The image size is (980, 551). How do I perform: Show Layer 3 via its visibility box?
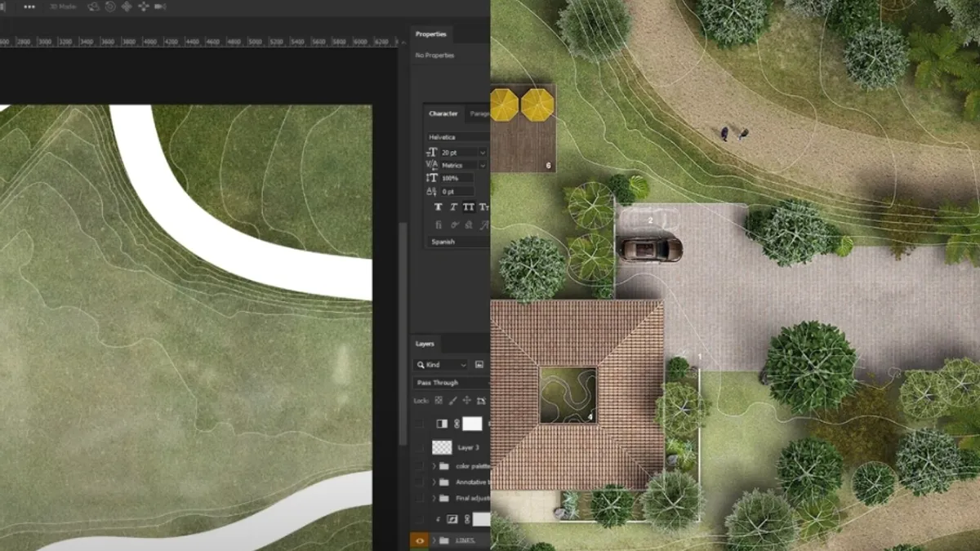coord(418,447)
